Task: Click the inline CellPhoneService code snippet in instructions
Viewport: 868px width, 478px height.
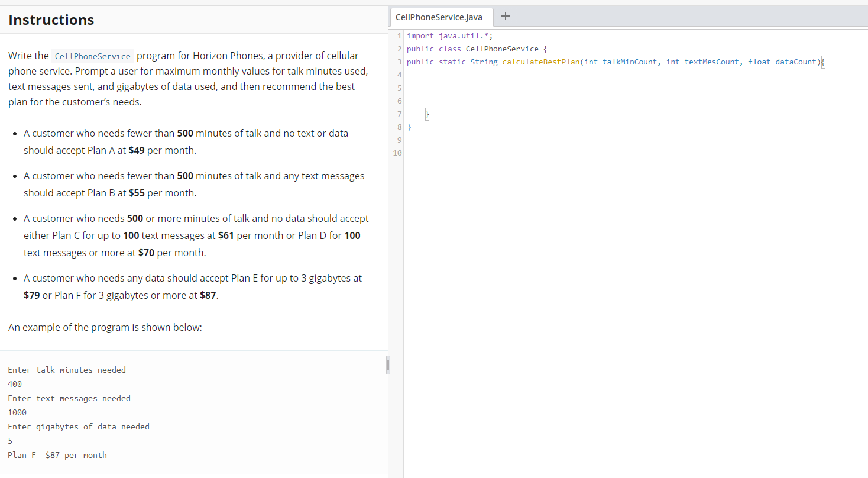Action: click(x=92, y=56)
